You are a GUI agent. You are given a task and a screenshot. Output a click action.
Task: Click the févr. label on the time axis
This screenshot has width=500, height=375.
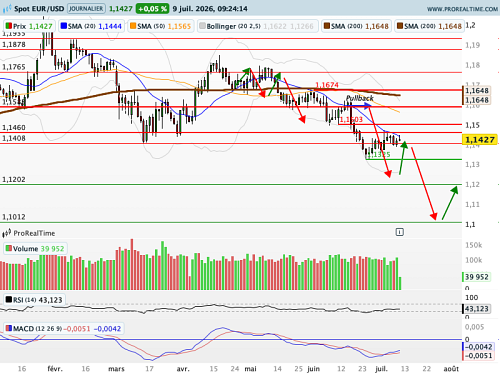tap(55, 369)
